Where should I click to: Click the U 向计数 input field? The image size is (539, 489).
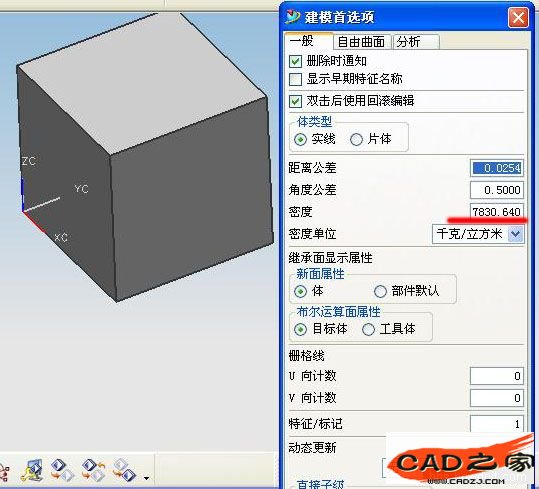pos(497,376)
